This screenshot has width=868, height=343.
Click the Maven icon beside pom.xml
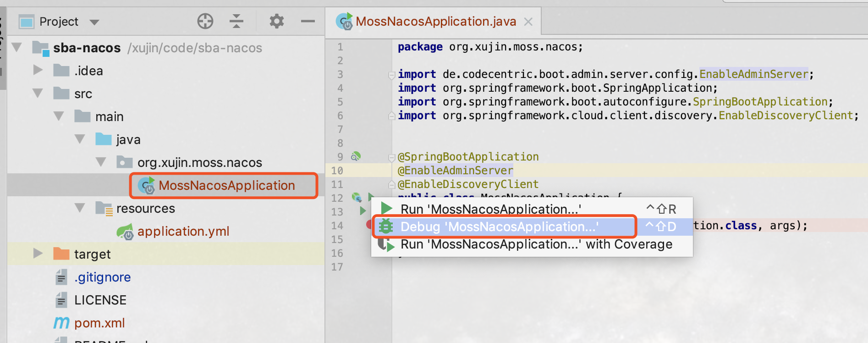point(61,323)
